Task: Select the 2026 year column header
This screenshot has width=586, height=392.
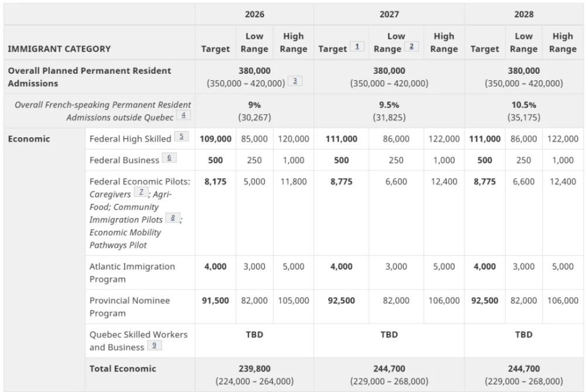Action: 254,14
